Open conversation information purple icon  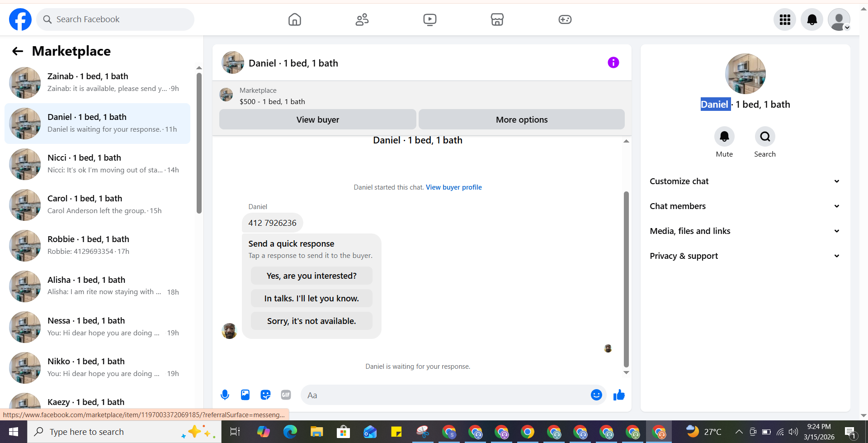point(613,62)
